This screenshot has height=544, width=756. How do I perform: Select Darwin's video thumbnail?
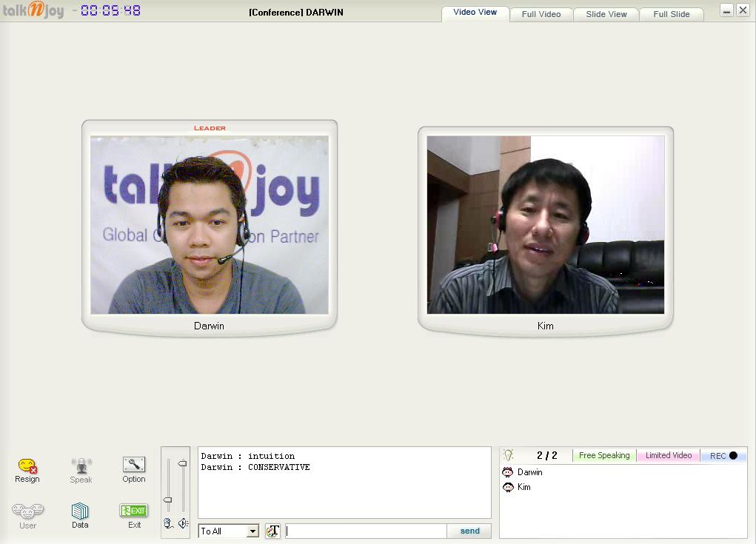[x=210, y=224]
